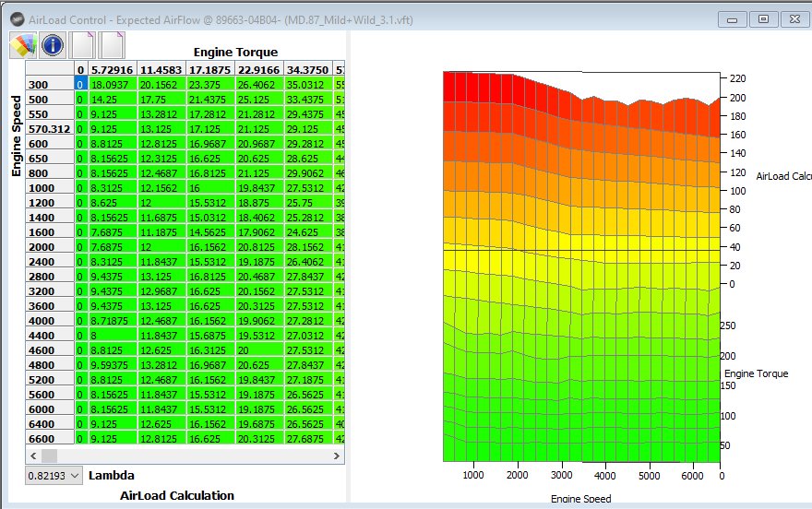Select column header 22.9166
This screenshot has width=812, height=509.
259,69
